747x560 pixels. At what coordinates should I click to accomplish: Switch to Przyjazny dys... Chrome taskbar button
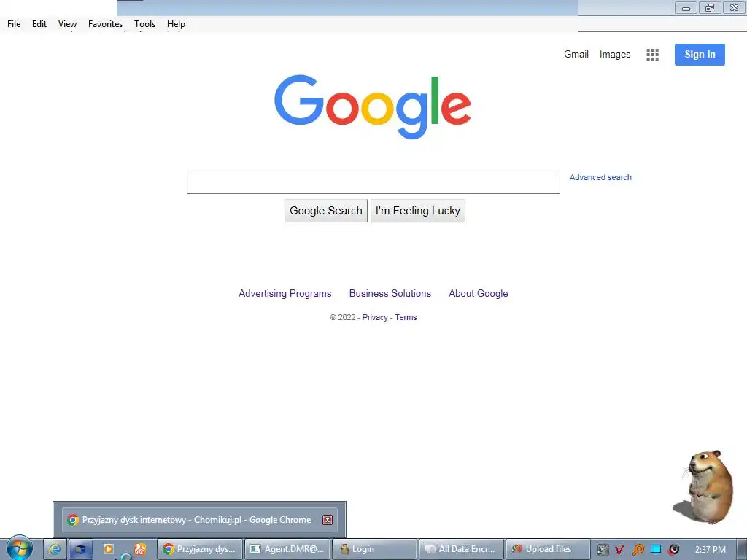tap(200, 549)
